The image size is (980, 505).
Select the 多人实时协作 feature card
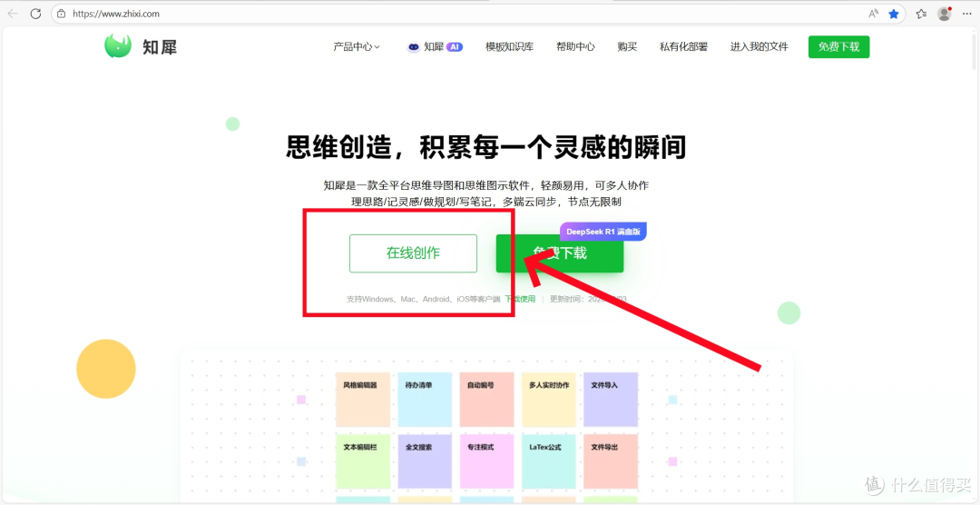pyautogui.click(x=549, y=400)
